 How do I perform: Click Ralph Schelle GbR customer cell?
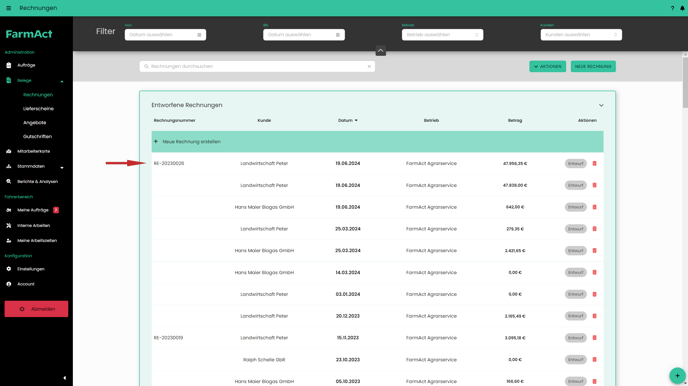coord(264,360)
